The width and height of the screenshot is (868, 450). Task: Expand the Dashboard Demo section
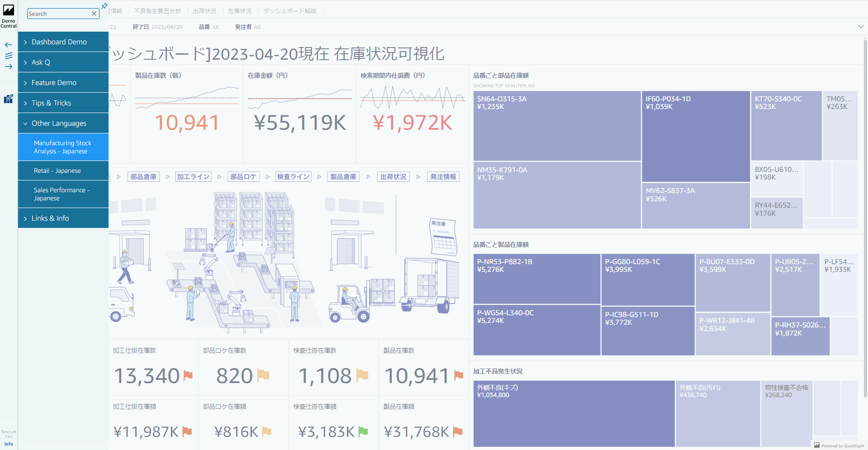59,42
